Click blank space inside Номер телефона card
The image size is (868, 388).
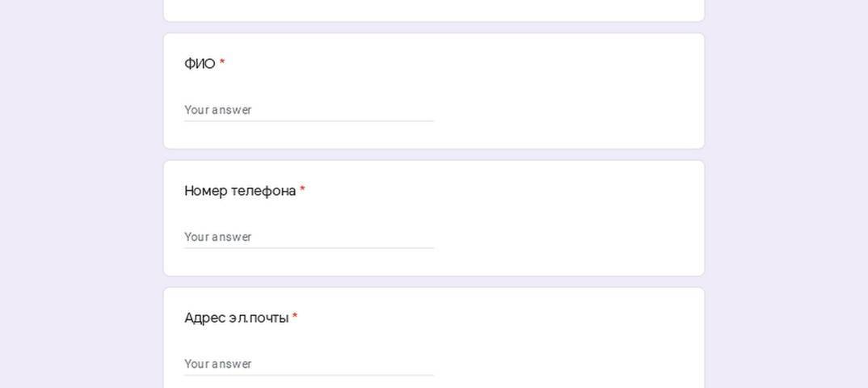tap(565, 218)
